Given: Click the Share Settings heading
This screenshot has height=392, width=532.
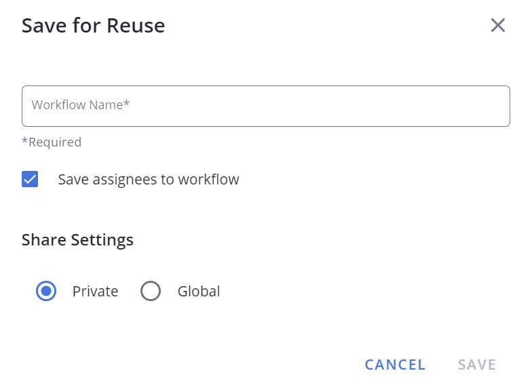Looking at the screenshot, I should [77, 240].
